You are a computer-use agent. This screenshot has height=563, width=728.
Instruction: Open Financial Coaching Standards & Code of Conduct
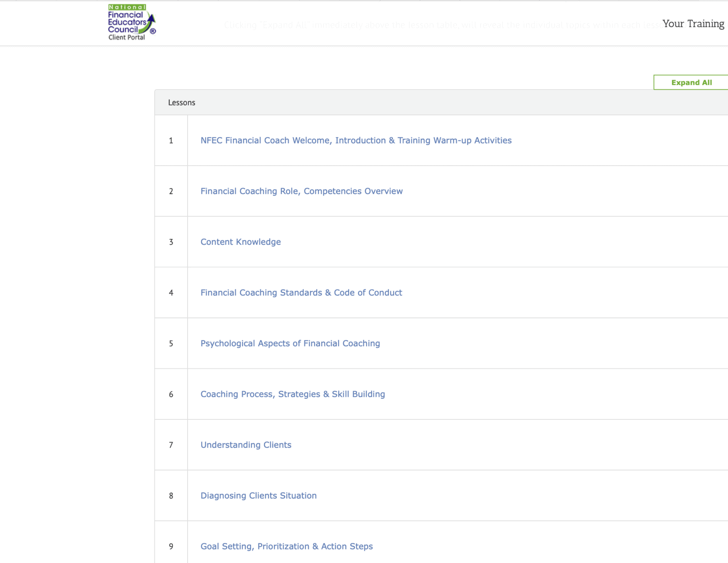pyautogui.click(x=301, y=293)
